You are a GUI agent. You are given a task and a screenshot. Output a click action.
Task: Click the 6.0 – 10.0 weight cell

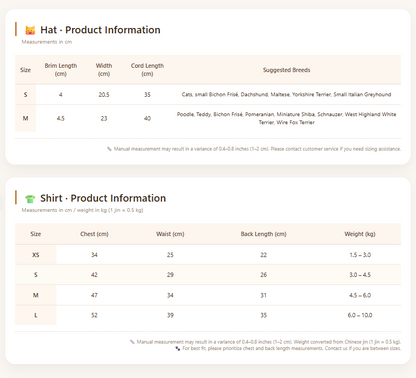point(360,315)
